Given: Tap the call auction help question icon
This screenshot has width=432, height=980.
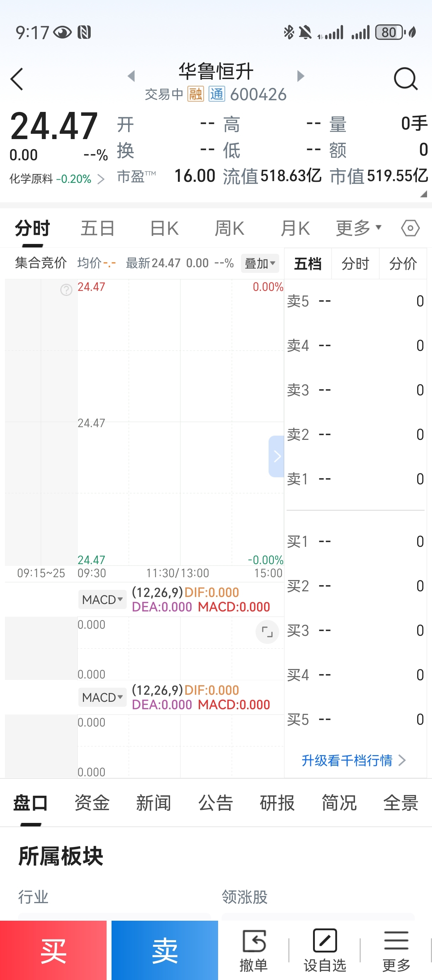Looking at the screenshot, I should (66, 290).
